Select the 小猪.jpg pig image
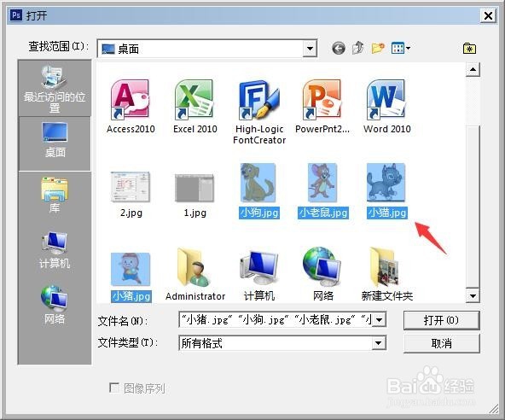The height and width of the screenshot is (420, 505). tap(131, 277)
